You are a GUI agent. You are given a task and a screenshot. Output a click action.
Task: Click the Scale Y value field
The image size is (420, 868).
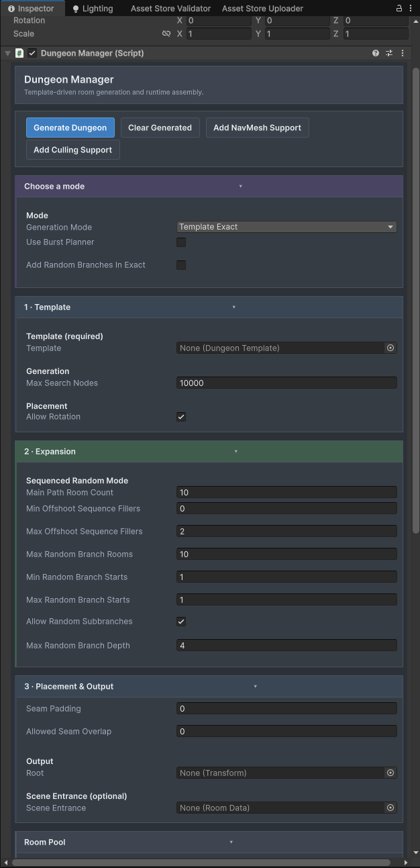(x=297, y=34)
